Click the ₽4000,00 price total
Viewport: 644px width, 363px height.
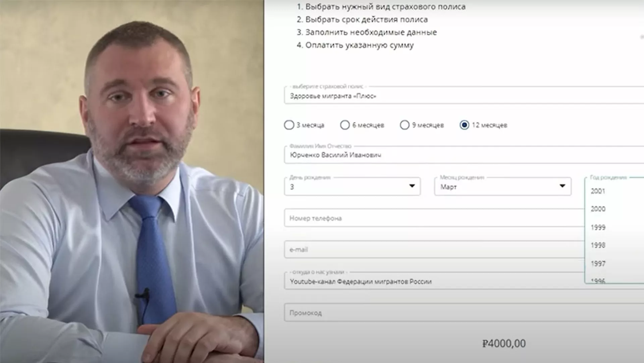pyautogui.click(x=504, y=343)
